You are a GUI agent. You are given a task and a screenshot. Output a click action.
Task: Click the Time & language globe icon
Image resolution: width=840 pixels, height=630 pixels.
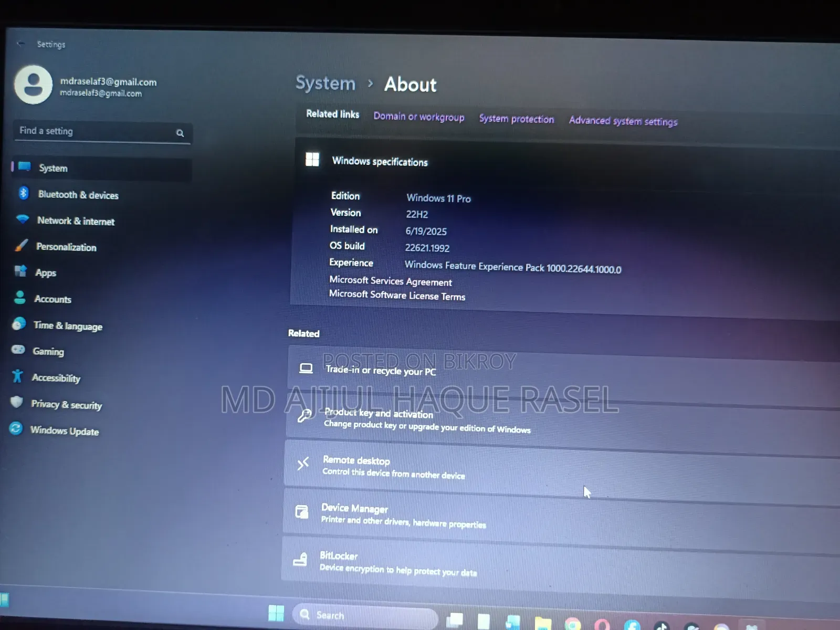click(19, 324)
